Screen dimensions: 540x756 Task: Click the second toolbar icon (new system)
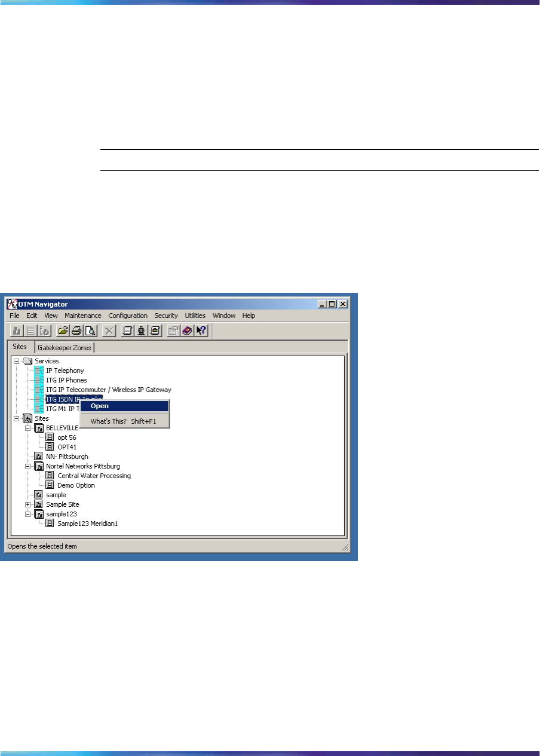(30, 330)
